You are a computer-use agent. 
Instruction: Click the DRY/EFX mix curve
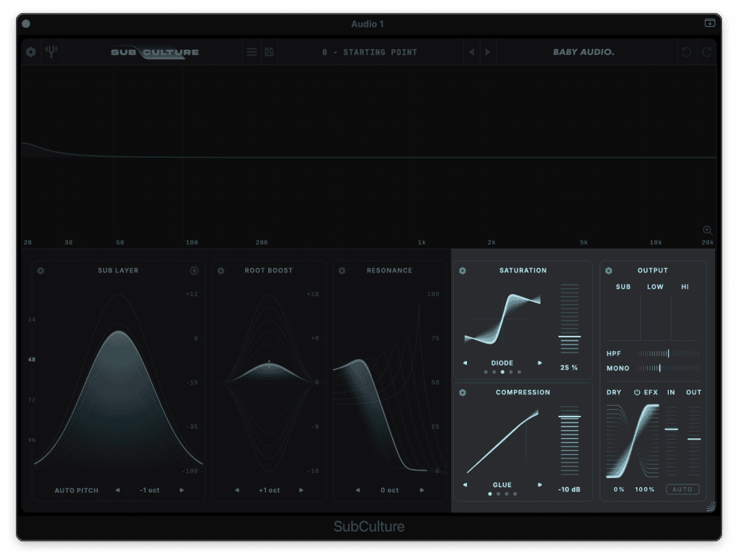tap(633, 441)
